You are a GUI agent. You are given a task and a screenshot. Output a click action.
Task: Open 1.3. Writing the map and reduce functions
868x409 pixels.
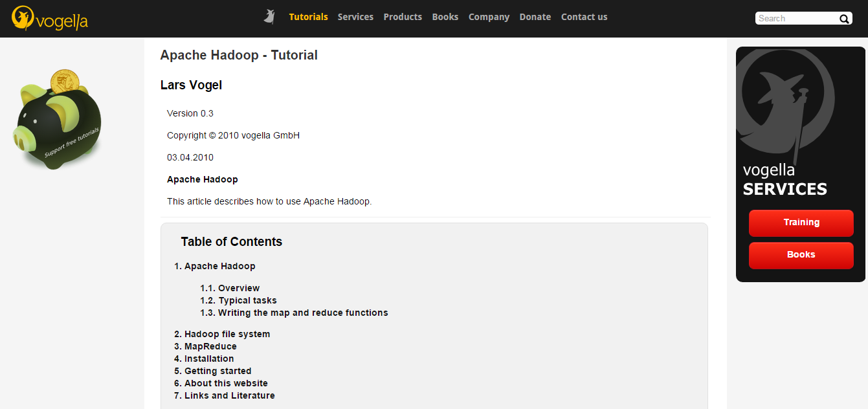coord(294,313)
